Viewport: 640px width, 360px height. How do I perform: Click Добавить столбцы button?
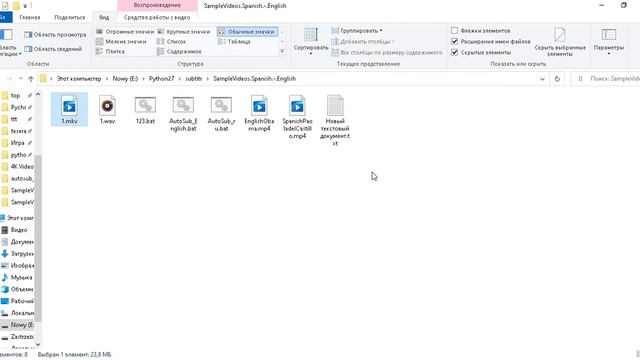tap(363, 42)
